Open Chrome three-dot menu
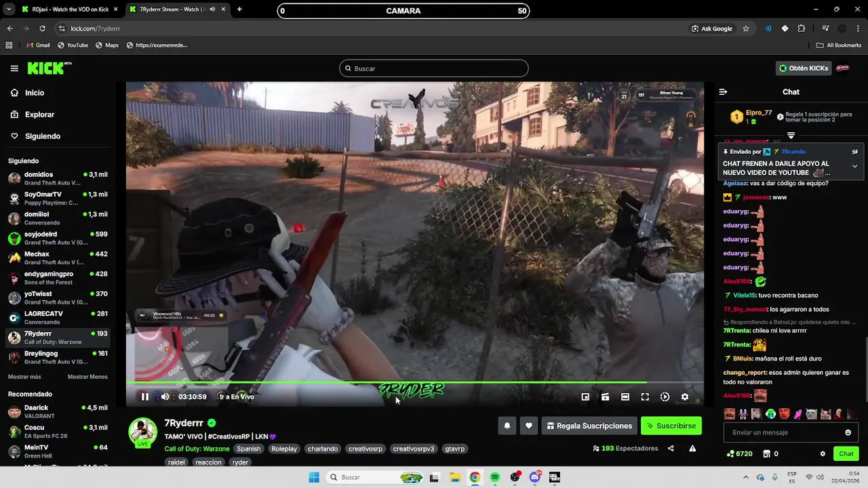This screenshot has width=868, height=488. [858, 28]
